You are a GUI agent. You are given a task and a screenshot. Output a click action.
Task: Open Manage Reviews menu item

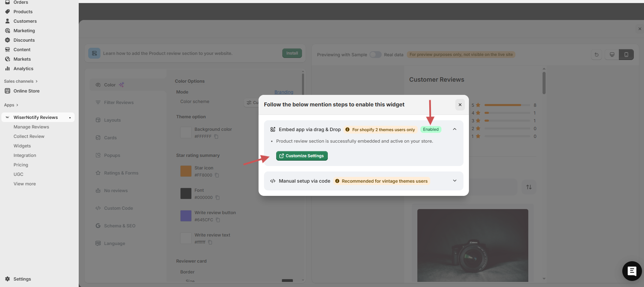pos(31,127)
